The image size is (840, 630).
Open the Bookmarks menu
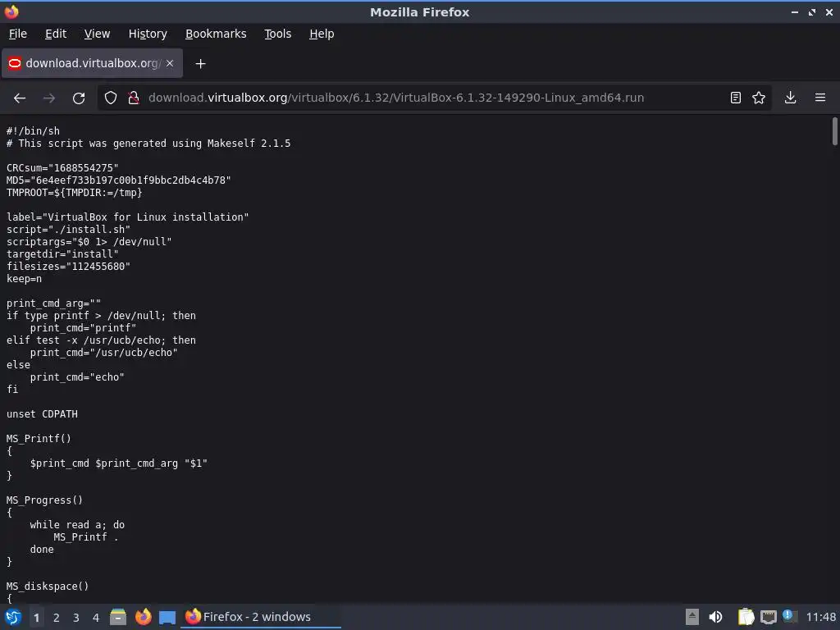[x=216, y=34]
